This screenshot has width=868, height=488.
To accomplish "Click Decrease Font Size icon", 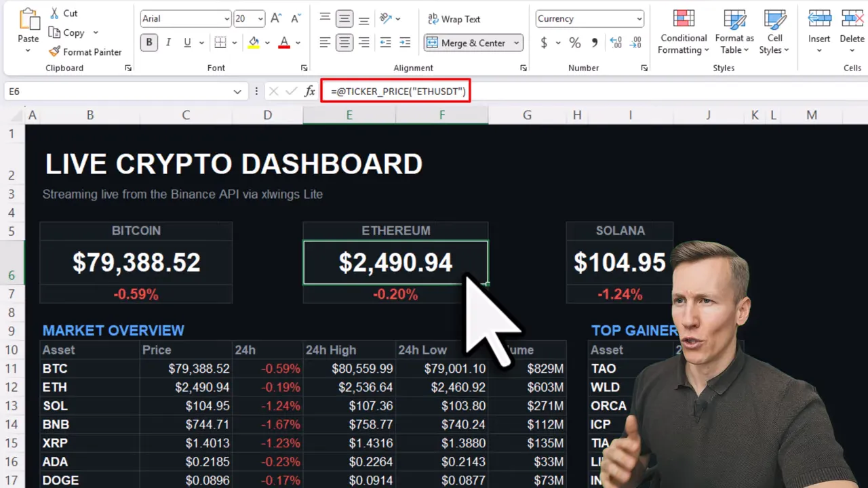I will click(295, 19).
